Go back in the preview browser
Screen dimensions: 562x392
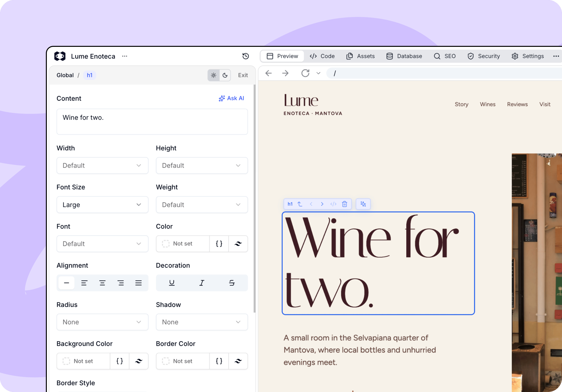(x=269, y=73)
